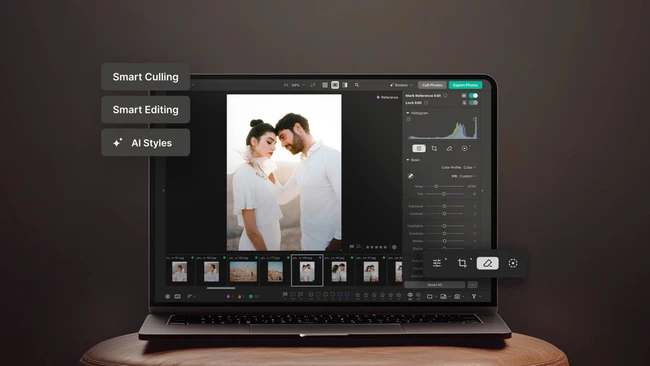
Task: Select the white-bordered selected filmstrip thumbnail
Action: pyautogui.click(x=307, y=270)
